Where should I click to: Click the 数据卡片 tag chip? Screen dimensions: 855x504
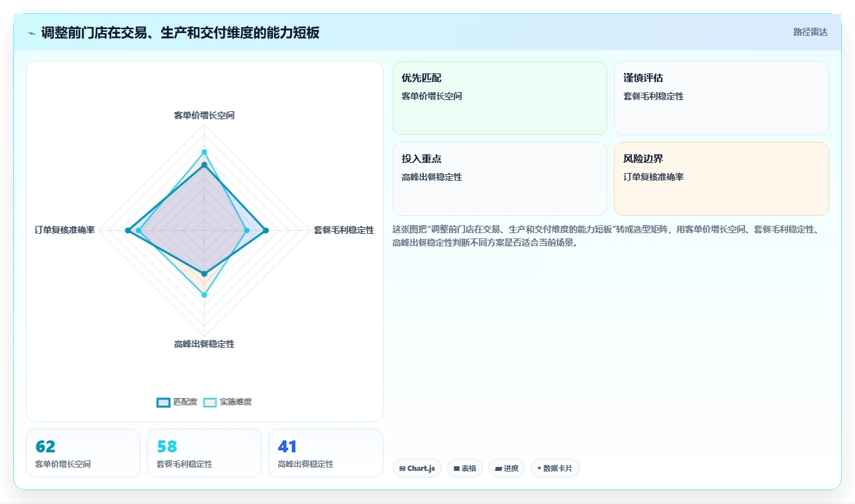click(555, 468)
